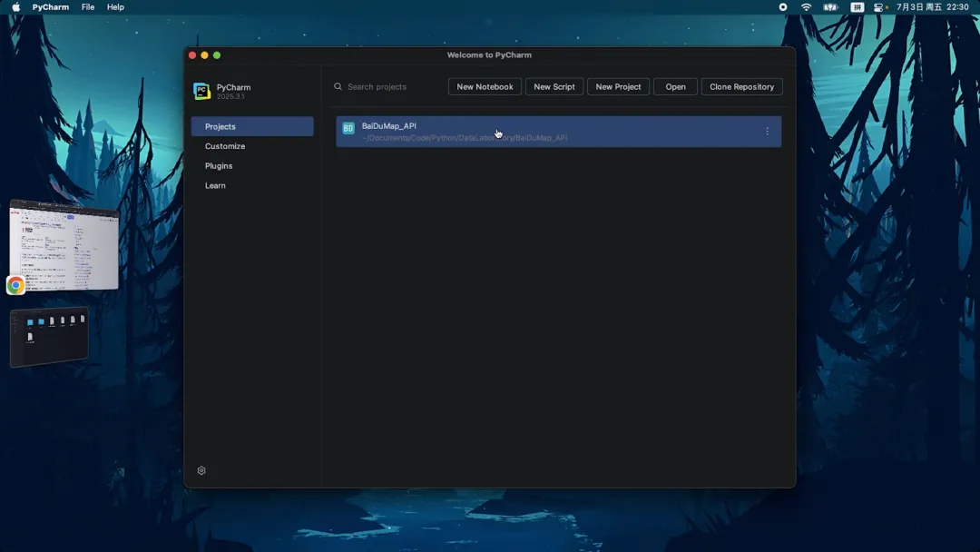Select the Projects tab

(x=252, y=126)
